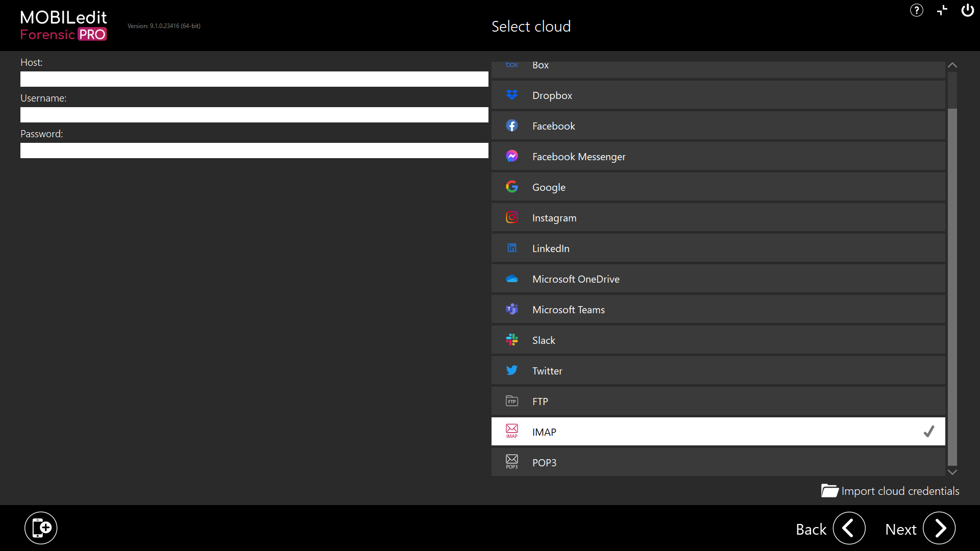Click the Slack logo icon

click(x=511, y=340)
